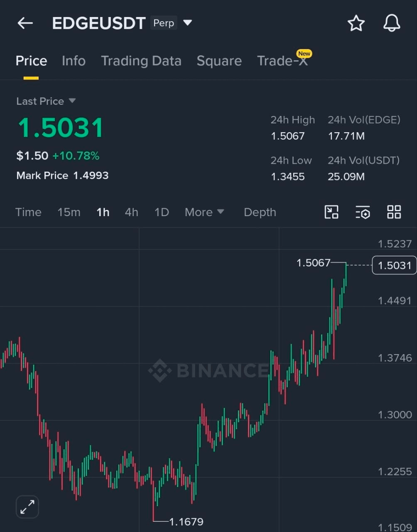Screen dimensions: 417x532
Task: Open price alert bell icon
Action: coord(392,23)
